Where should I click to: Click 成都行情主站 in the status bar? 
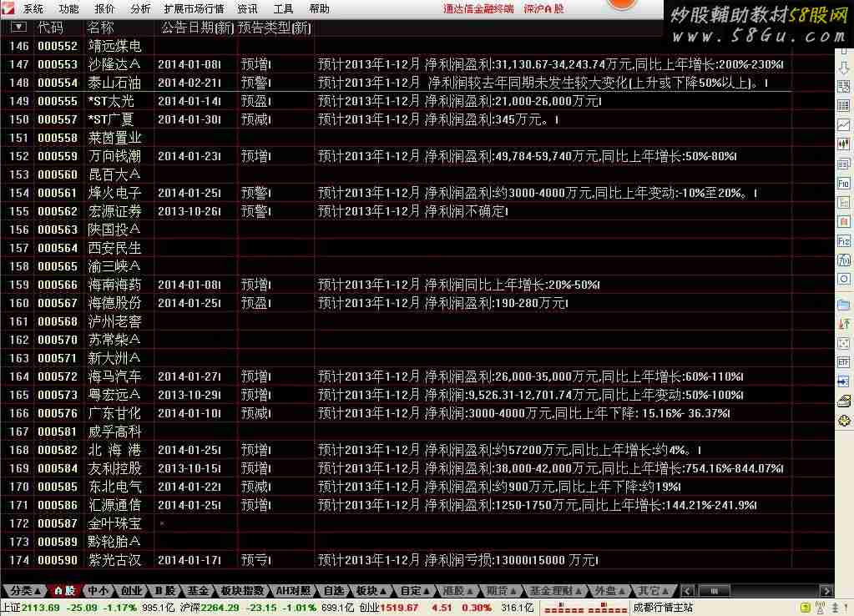(663, 608)
